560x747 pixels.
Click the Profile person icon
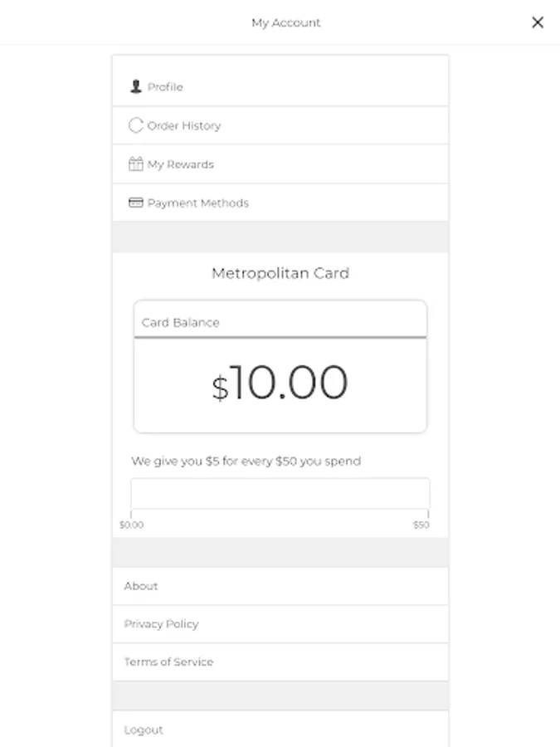136,86
